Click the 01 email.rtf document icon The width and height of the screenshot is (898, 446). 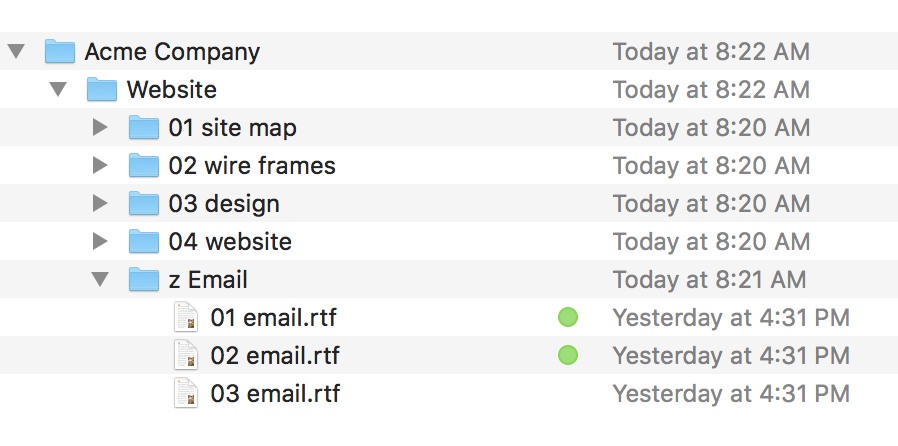coord(186,318)
